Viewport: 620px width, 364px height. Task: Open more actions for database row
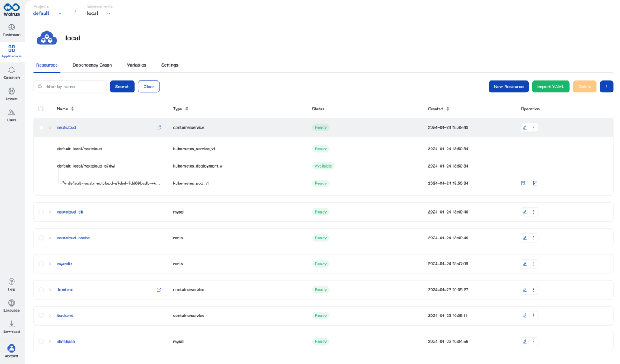click(x=533, y=342)
